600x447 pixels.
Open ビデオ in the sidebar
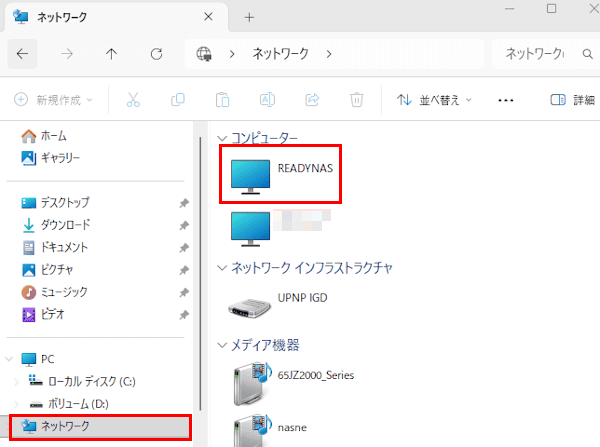(43, 315)
